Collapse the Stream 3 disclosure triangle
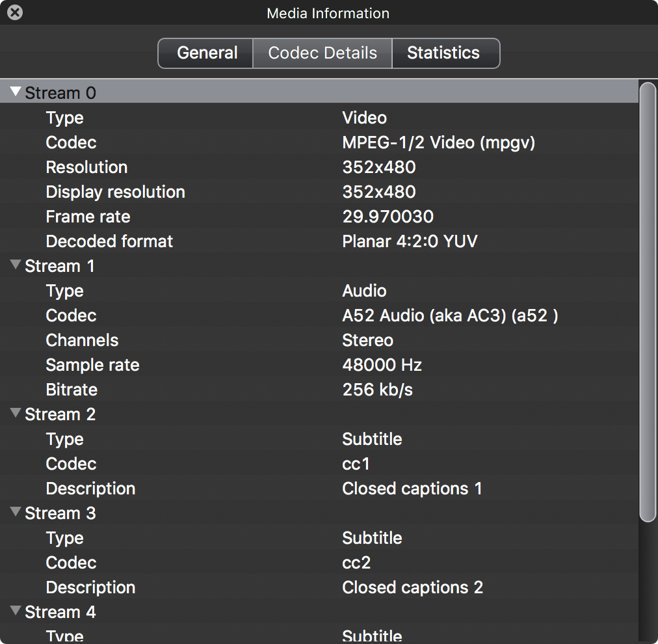Screen dimensions: 658x644 tap(16, 513)
